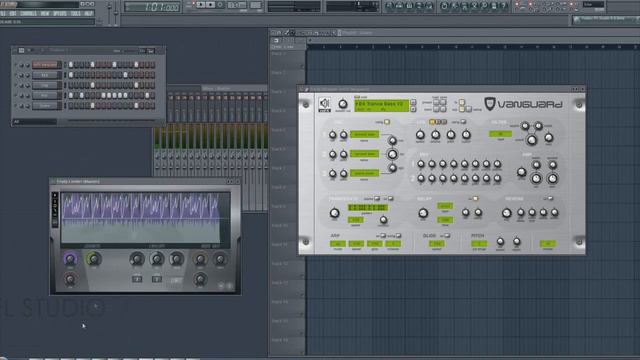Turn the oscillator 2 mix knob
Image resolution: width=640 pixels, height=360 pixels.
392,154
